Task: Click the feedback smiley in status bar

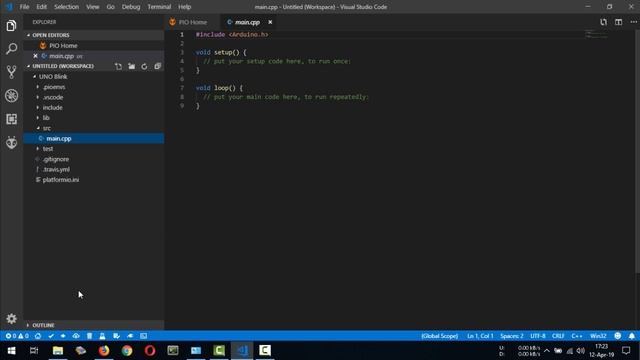Action: [618, 336]
